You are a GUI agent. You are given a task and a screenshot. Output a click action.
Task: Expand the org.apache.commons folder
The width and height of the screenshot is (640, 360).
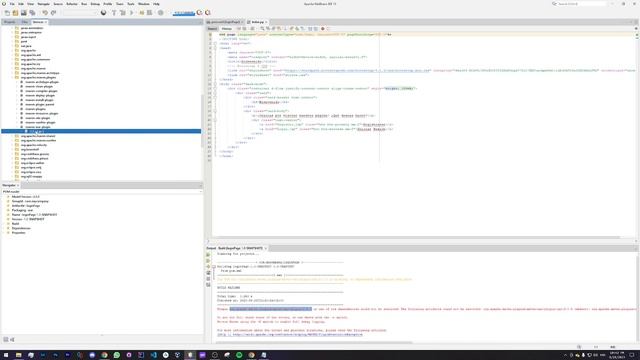point(13,59)
